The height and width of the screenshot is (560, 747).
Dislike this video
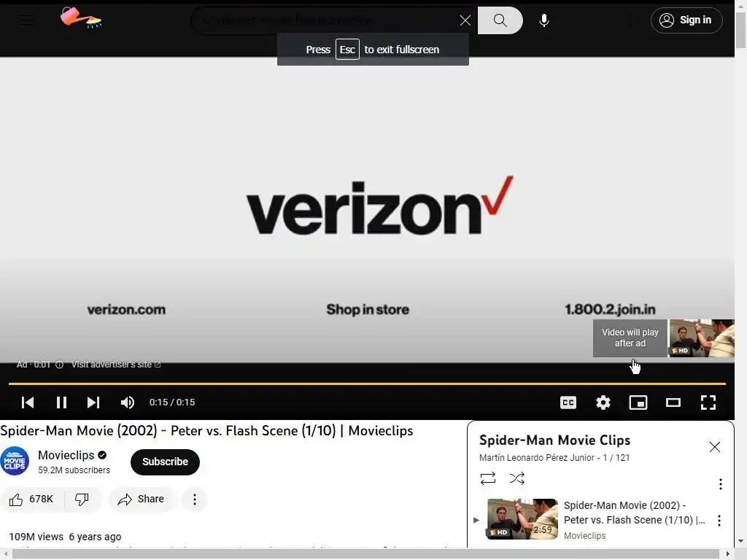[x=82, y=499]
